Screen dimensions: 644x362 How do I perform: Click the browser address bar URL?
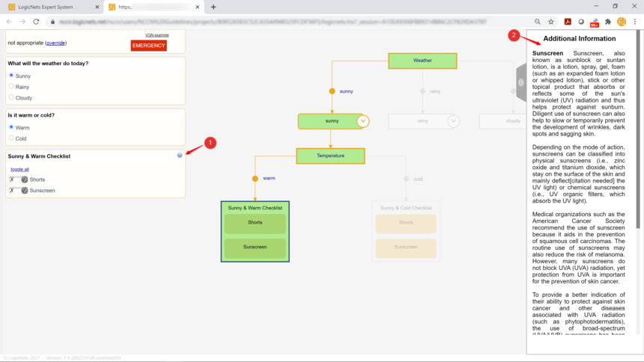(x=273, y=22)
